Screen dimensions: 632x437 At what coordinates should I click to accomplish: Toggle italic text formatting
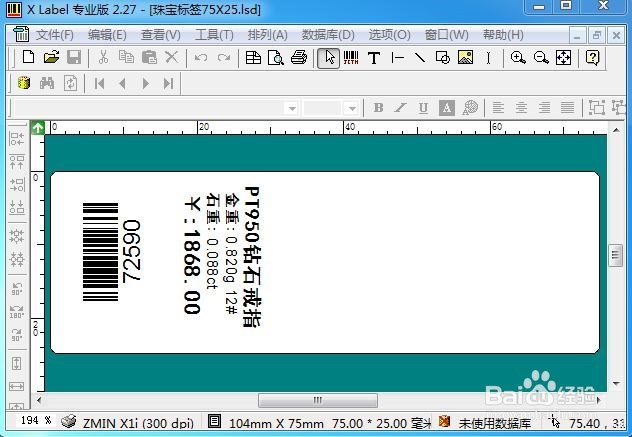pos(400,108)
